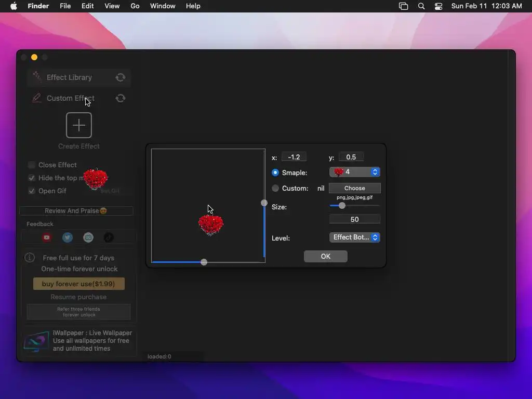Confirm the dialog with OK
This screenshot has width=532, height=399.
pos(326,257)
